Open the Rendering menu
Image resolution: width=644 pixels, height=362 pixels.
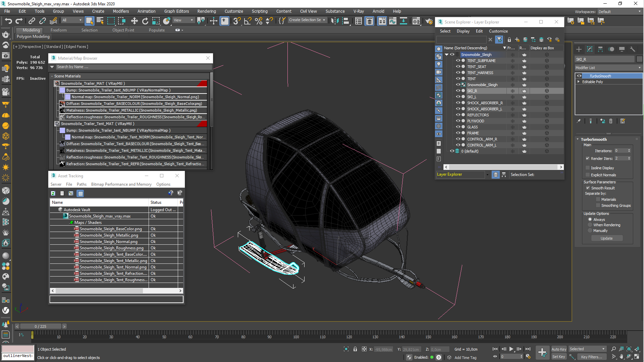pos(206,11)
